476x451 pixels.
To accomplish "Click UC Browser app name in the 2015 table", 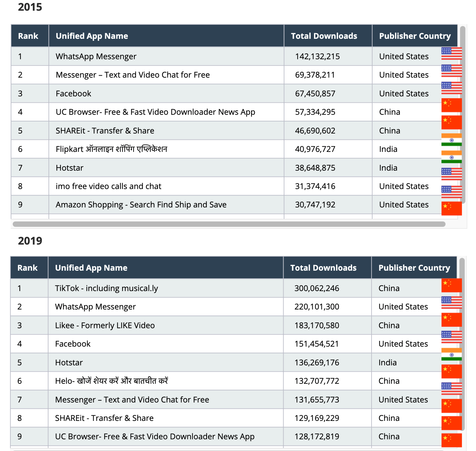I will pyautogui.click(x=155, y=112).
